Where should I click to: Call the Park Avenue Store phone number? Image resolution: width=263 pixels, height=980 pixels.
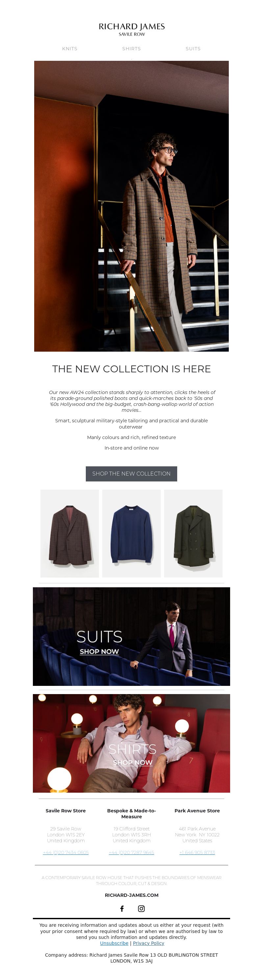(197, 852)
